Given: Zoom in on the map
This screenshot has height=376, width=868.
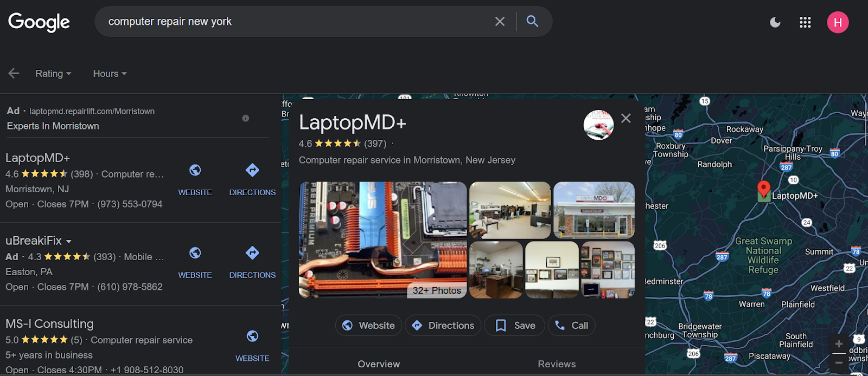Looking at the screenshot, I should (839, 344).
